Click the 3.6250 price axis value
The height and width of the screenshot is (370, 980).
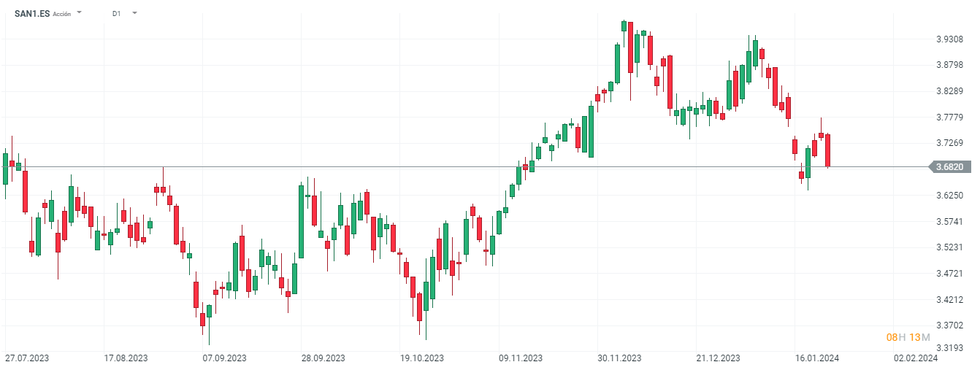point(949,196)
